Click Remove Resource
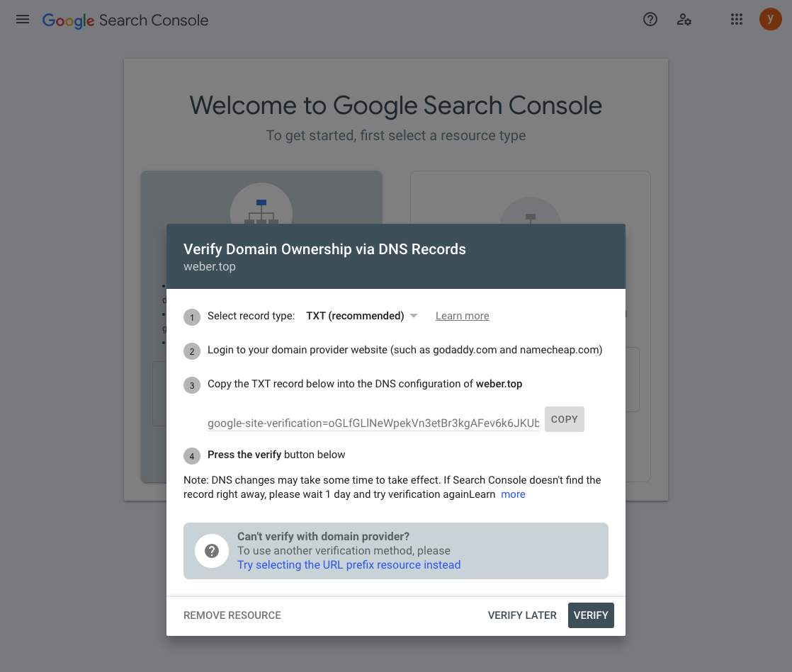792x672 pixels. tap(232, 615)
